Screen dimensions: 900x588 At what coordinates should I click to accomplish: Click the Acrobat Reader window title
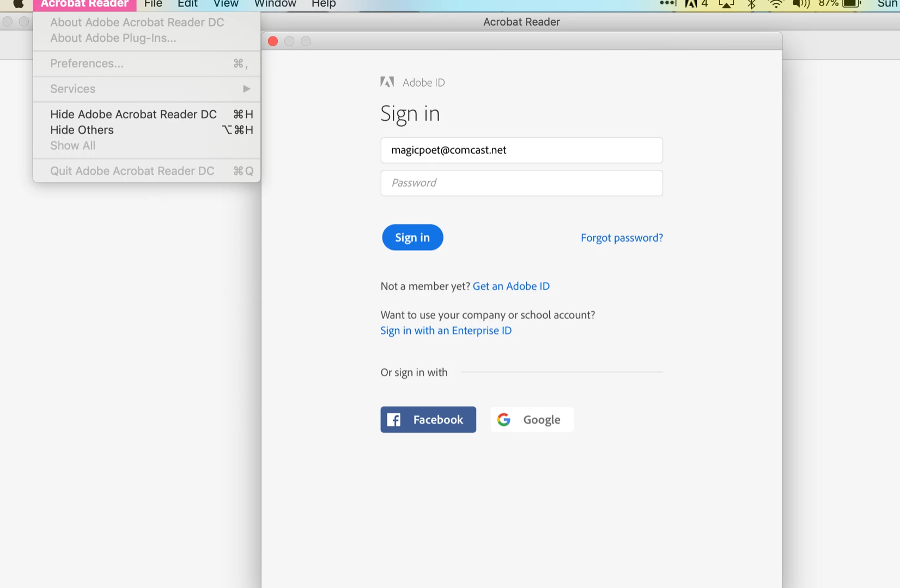click(521, 22)
